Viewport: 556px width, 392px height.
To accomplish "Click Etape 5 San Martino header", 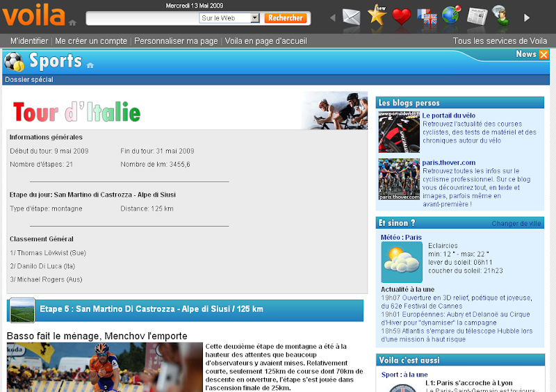I will 152,309.
